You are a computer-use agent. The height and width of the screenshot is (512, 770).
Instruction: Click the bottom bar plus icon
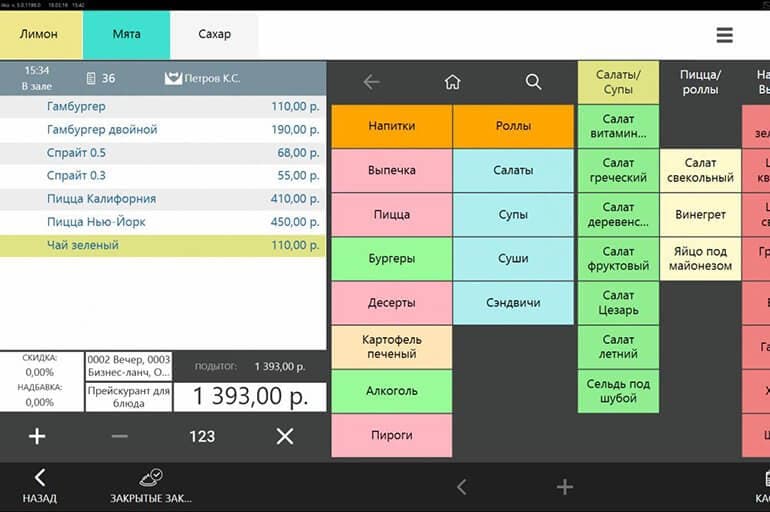(x=565, y=487)
